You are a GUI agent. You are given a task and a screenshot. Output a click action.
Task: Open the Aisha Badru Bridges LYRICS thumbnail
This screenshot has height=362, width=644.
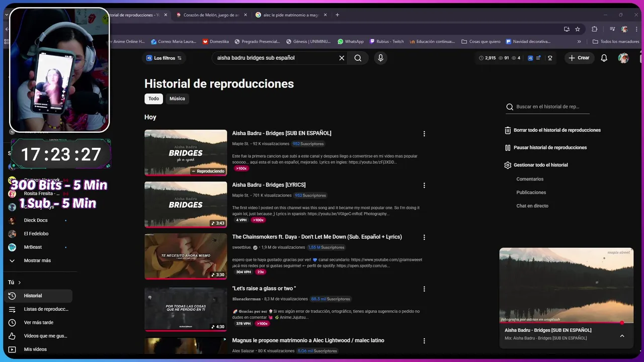(186, 204)
